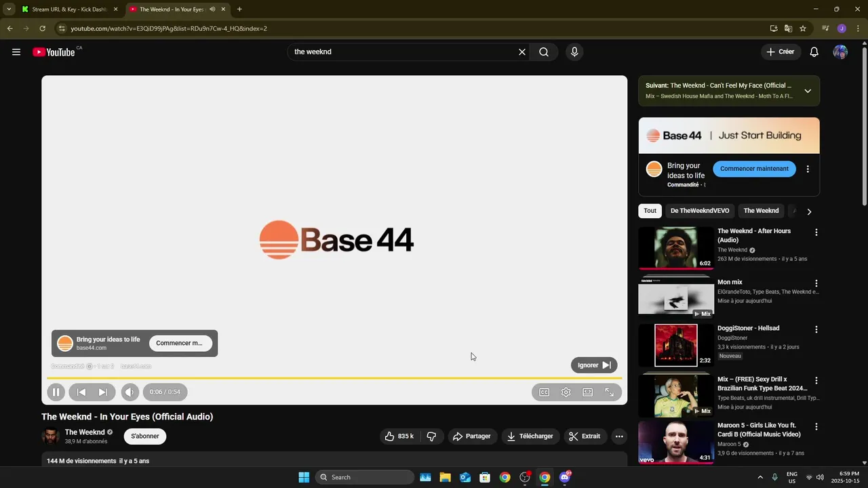Screen dimensions: 868x488
Task: Open the account avatar menu
Action: click(840, 52)
